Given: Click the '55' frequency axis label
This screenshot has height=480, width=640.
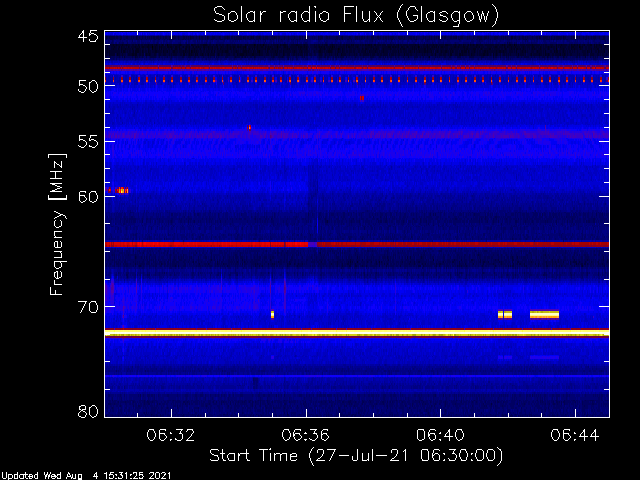Looking at the screenshot, I should pyautogui.click(x=88, y=142).
